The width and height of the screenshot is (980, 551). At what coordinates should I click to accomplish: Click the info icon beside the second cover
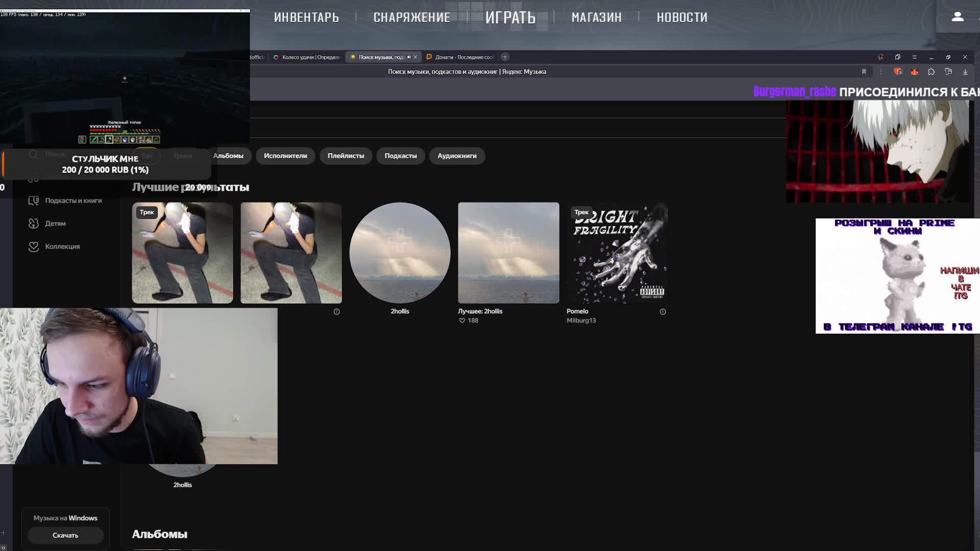336,312
